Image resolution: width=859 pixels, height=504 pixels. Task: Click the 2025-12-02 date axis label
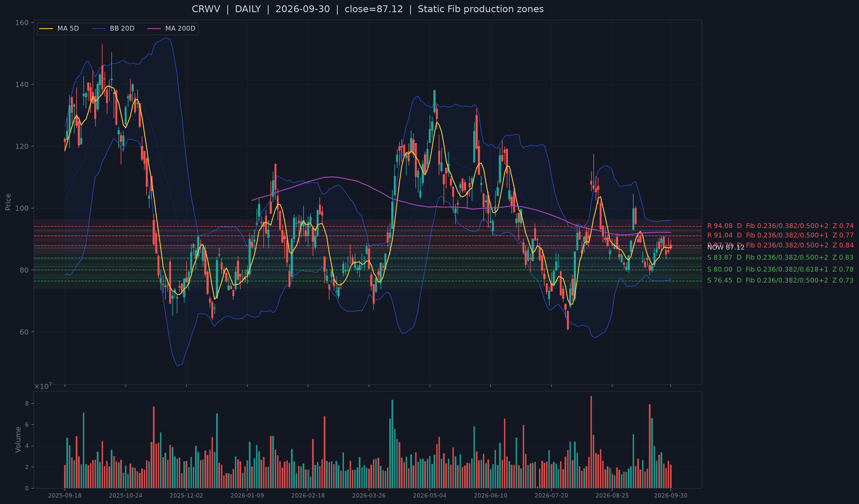coord(186,495)
